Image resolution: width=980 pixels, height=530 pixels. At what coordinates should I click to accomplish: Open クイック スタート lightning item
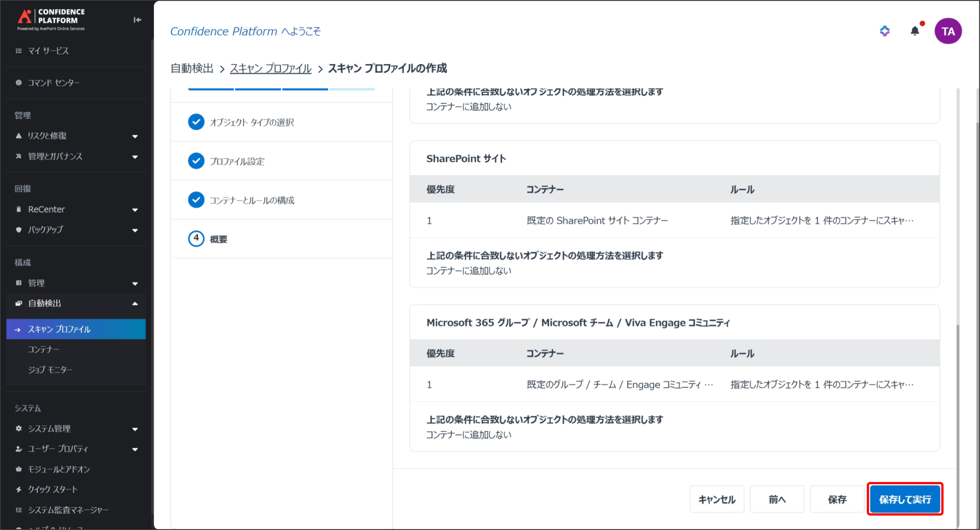[x=52, y=489]
